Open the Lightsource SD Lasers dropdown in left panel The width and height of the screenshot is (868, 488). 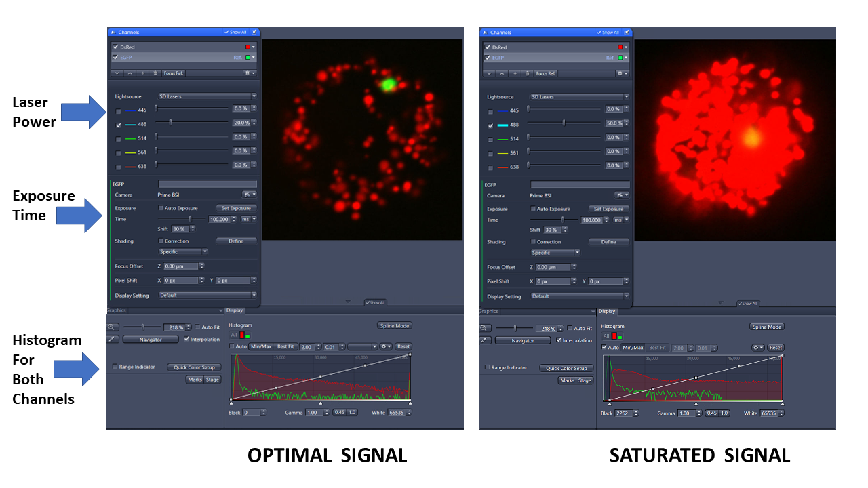(x=208, y=96)
